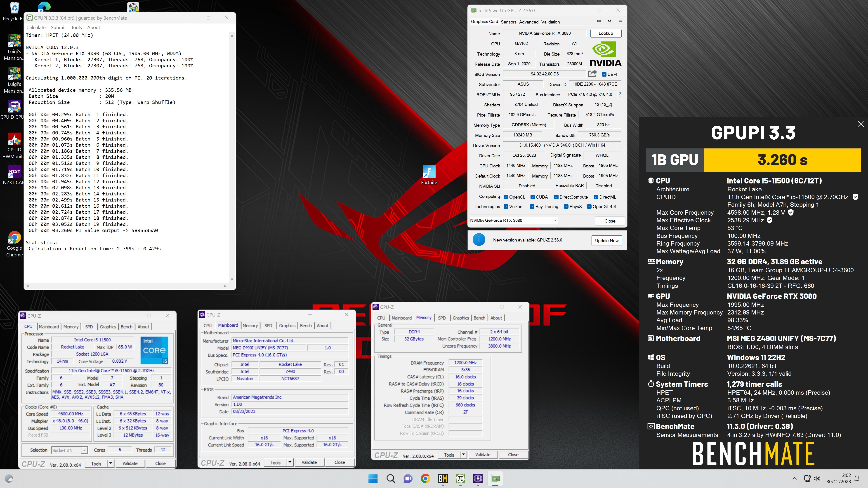Viewport: 868px width, 488px height.
Task: Open the network icon in system tray
Action: (807, 479)
